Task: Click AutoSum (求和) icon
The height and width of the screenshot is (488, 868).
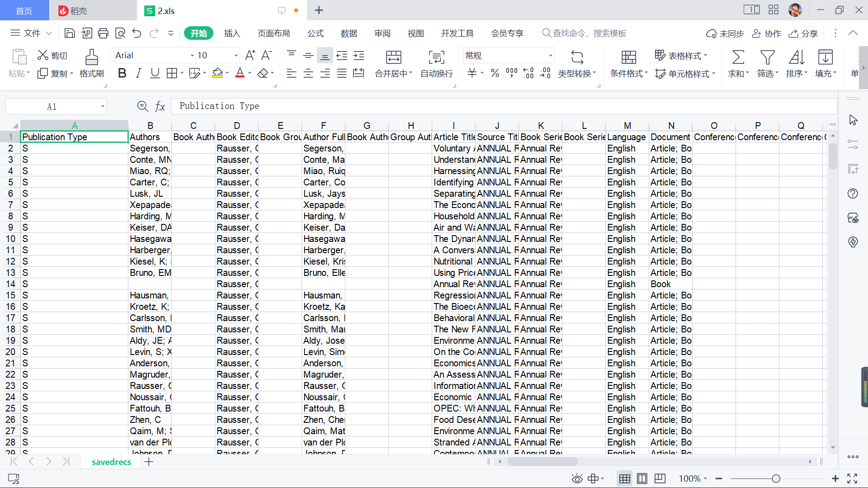Action: click(x=738, y=57)
